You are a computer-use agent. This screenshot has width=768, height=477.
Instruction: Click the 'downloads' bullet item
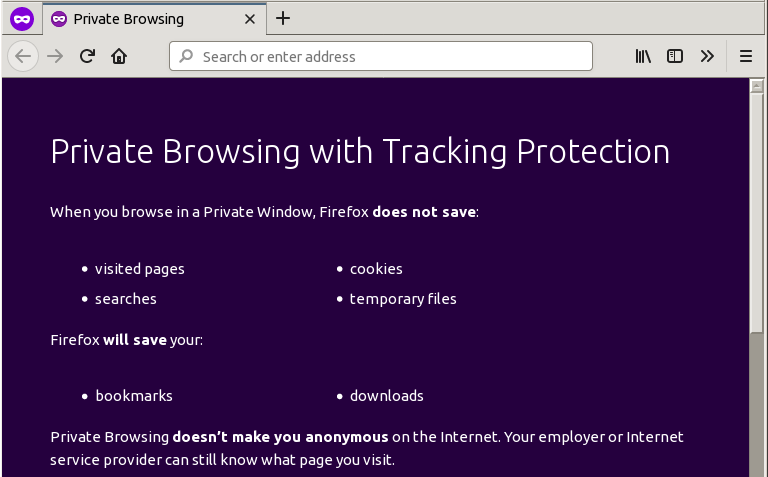[386, 396]
